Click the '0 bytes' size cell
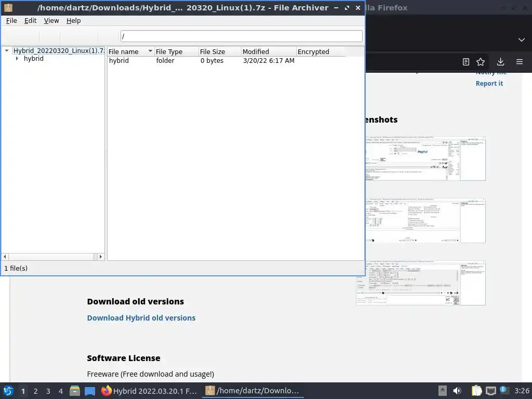 pos(212,61)
